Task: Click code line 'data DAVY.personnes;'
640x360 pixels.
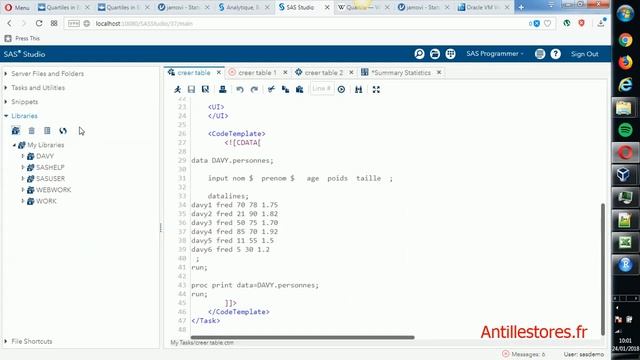Action: tap(232, 160)
